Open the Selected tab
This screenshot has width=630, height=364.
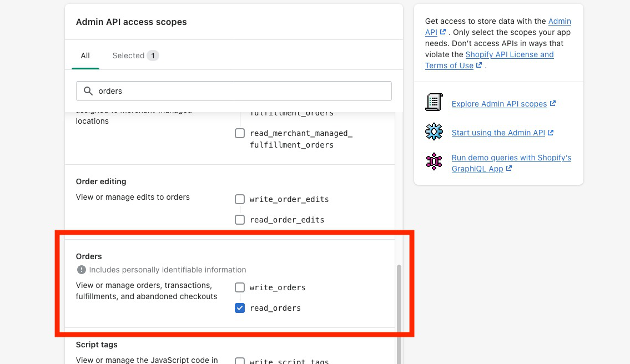tap(135, 55)
